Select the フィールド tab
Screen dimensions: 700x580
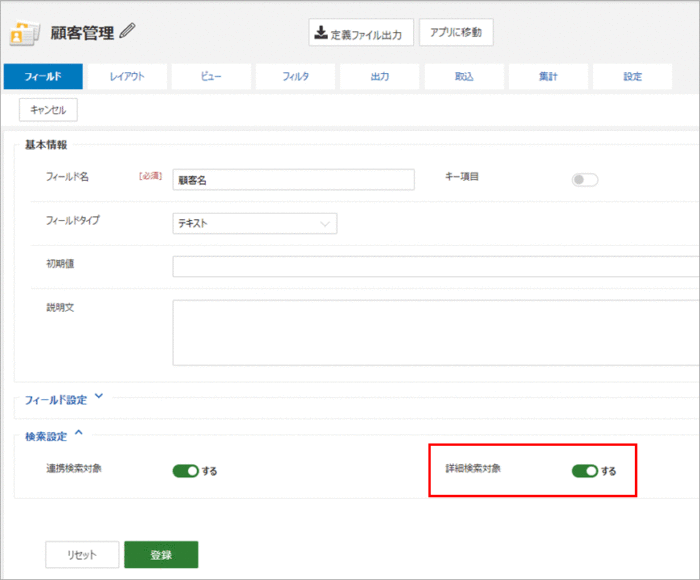[x=43, y=76]
